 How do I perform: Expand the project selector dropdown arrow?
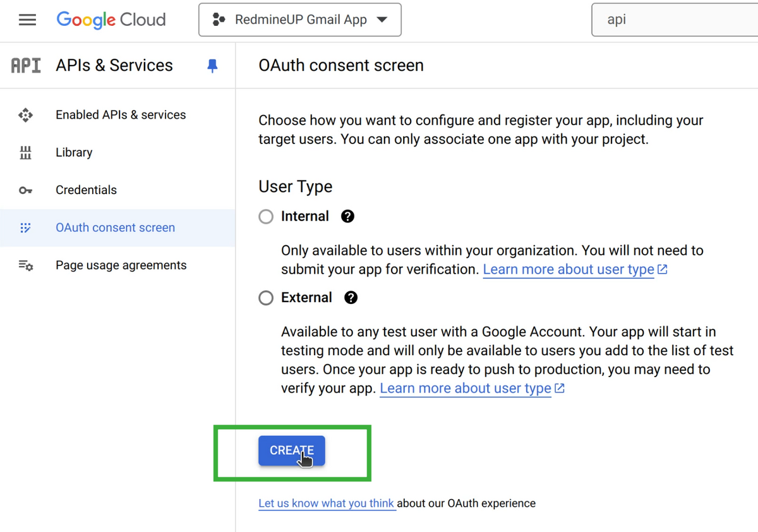[383, 20]
